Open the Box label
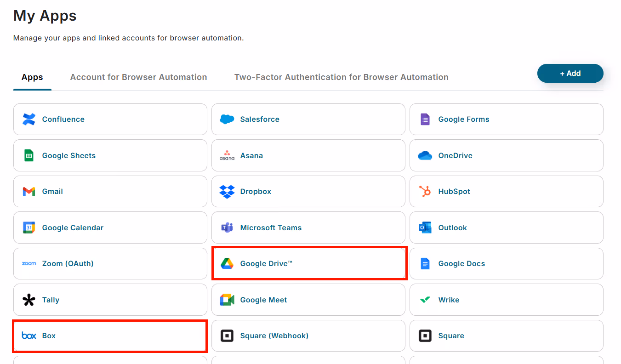The height and width of the screenshot is (364, 621). coord(49,336)
